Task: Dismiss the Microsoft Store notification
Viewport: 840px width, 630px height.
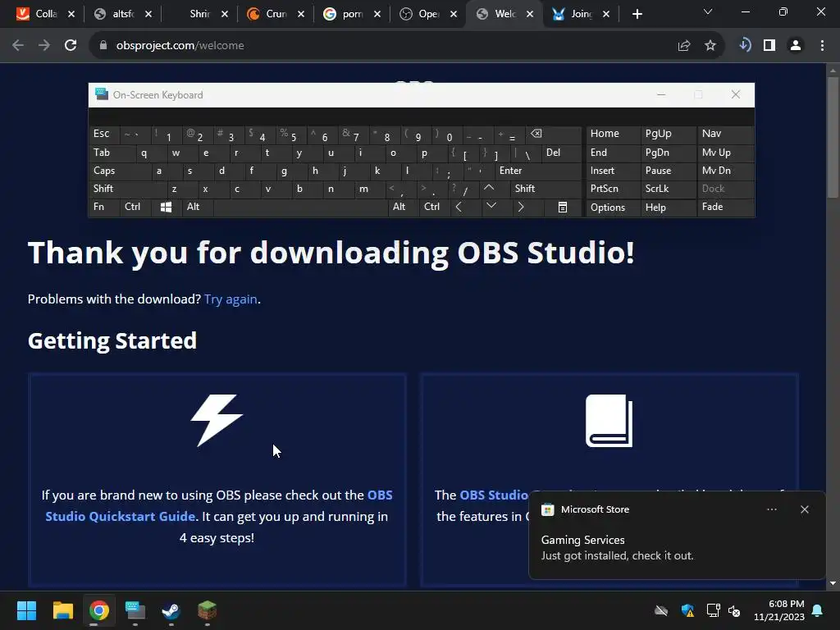Action: coord(805,509)
